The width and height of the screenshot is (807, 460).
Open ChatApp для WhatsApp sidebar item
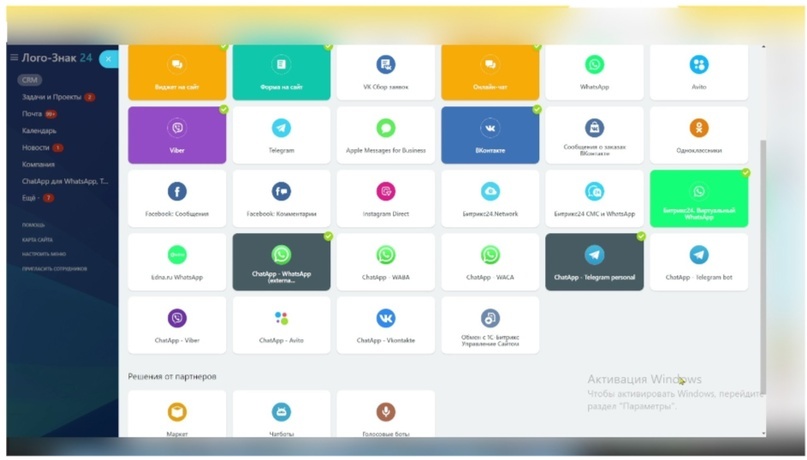click(x=65, y=181)
